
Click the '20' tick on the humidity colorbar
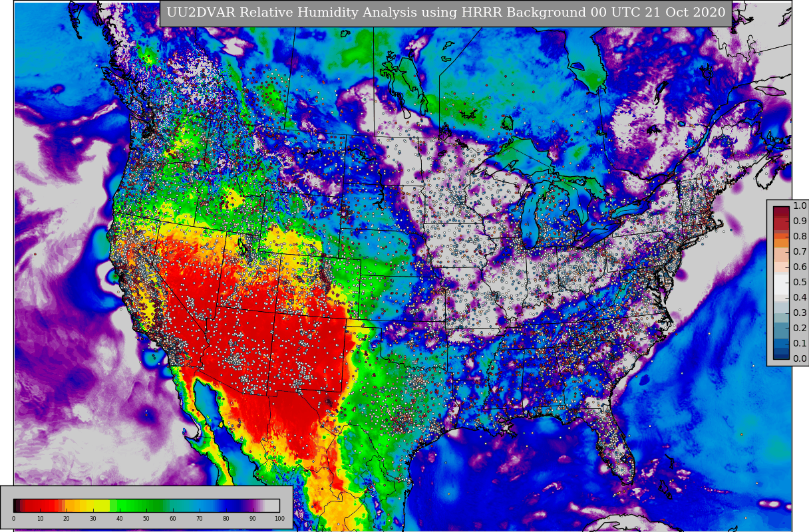tap(67, 518)
